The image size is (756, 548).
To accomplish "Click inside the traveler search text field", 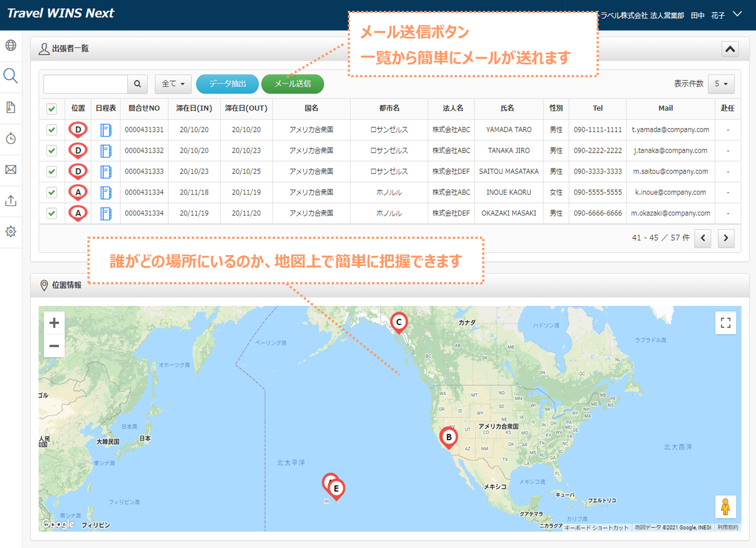I will click(86, 84).
